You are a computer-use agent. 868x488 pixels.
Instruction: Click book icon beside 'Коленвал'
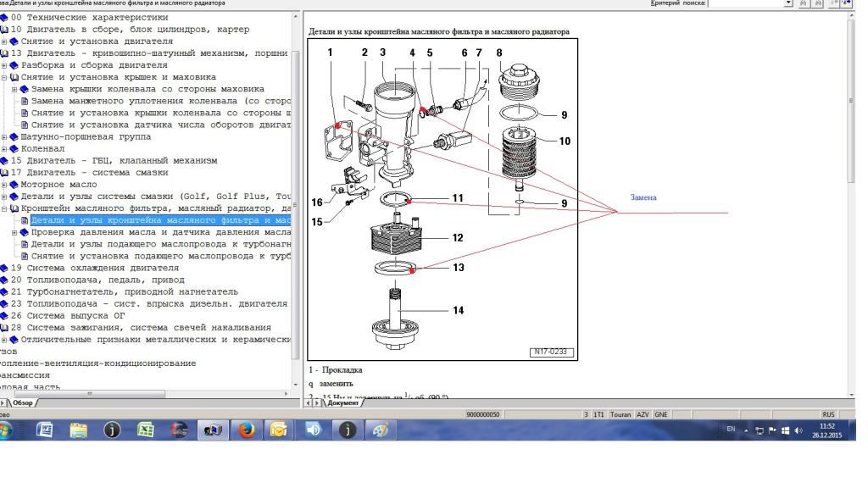[x=14, y=149]
